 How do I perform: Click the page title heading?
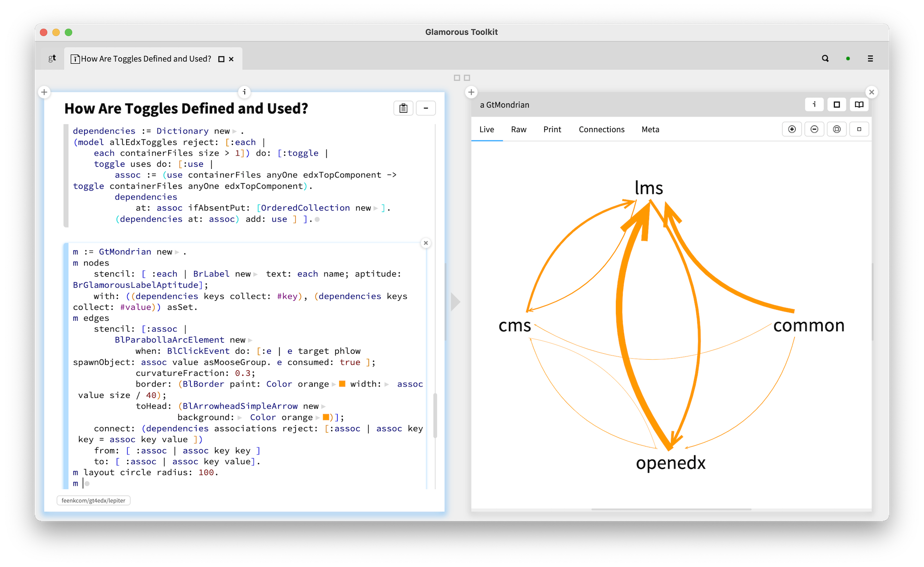pos(186,109)
